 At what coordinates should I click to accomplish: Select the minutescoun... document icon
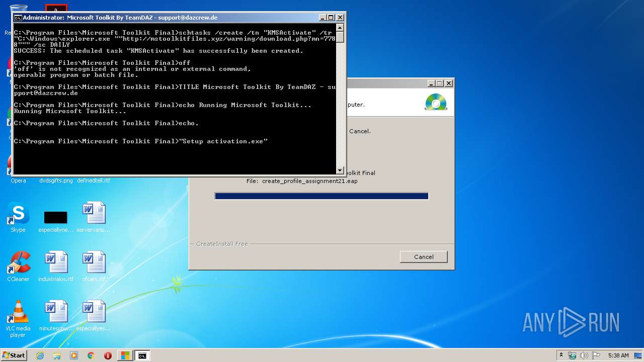(x=56, y=316)
